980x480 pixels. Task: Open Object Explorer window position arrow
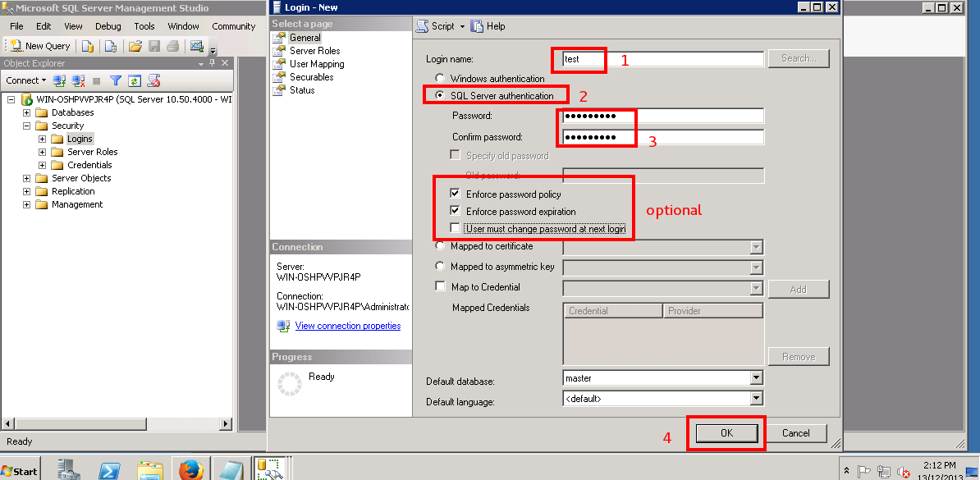click(201, 64)
